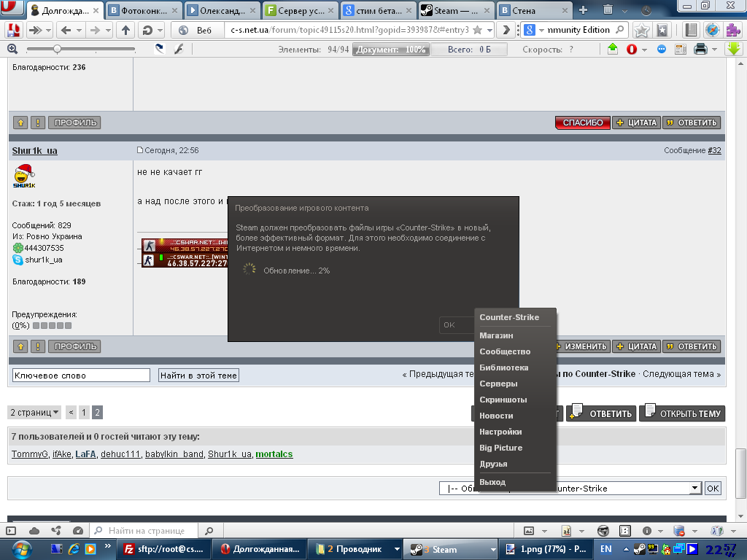Toggle the panel icon in bottom bar
747x560 pixels.
11,531
